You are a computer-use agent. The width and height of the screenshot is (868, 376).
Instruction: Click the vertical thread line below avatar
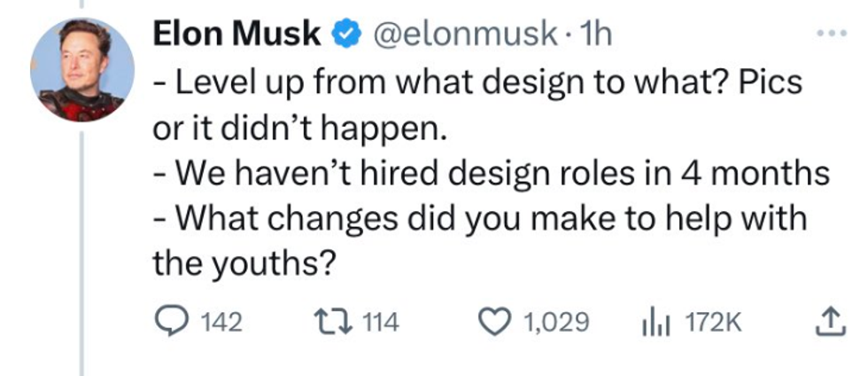(82, 248)
